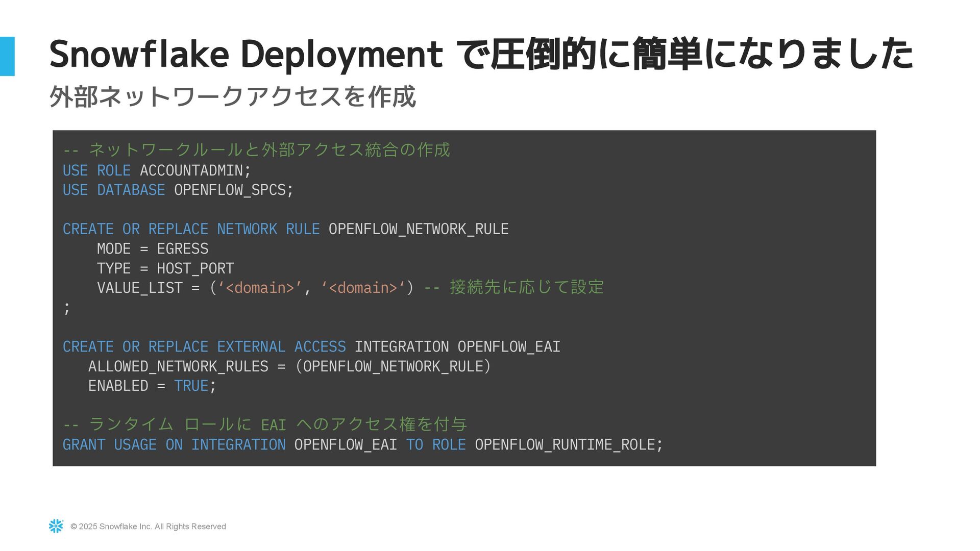Click the blue accent bar beside title
Screen dimensions: 980x551
(x=7, y=56)
